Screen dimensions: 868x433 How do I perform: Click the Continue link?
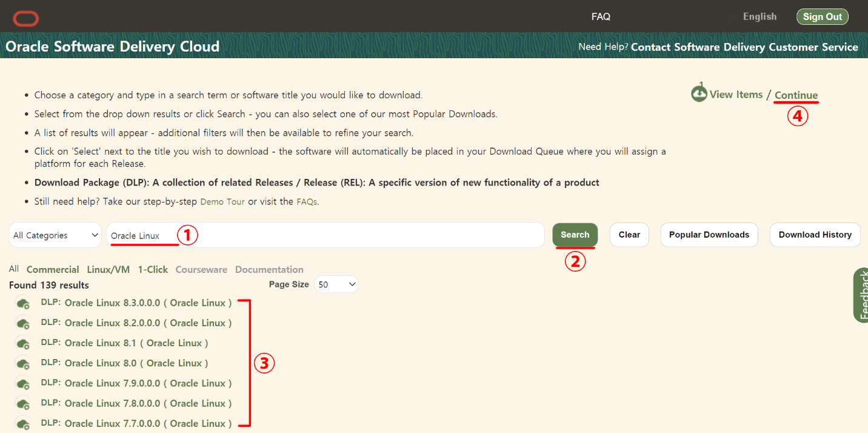(x=796, y=95)
